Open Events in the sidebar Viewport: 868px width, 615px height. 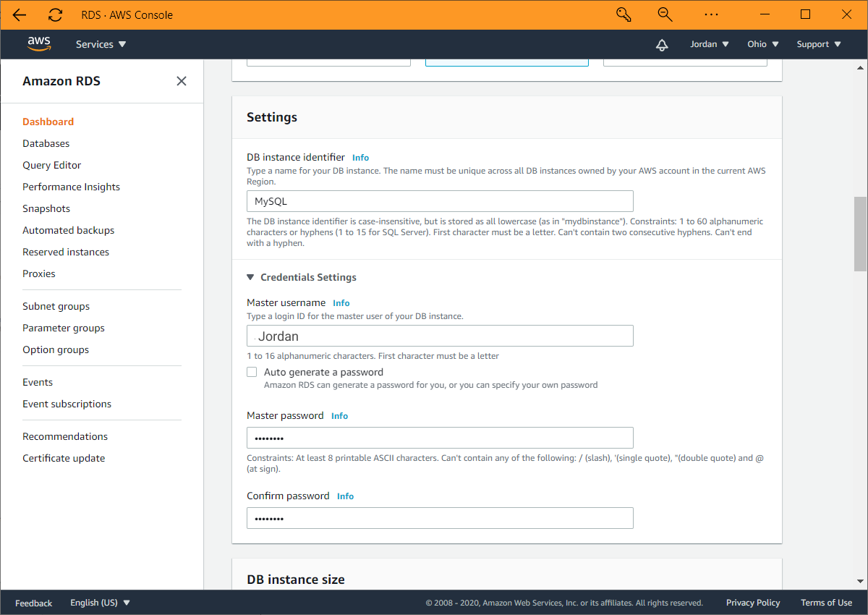pos(38,382)
